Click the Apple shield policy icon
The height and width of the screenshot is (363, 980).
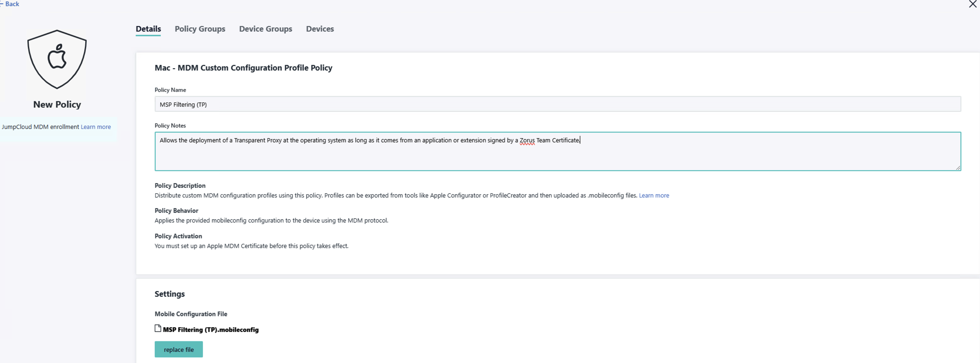pos(57,59)
